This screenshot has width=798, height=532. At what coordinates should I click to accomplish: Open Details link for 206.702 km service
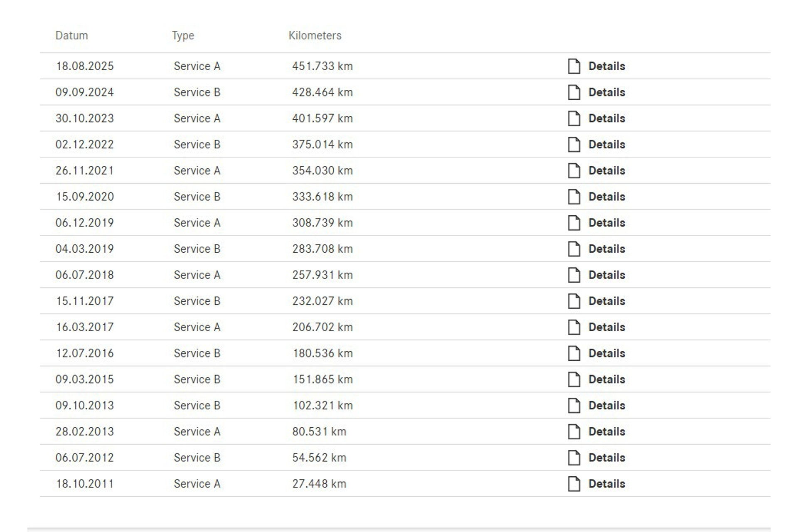(x=606, y=327)
